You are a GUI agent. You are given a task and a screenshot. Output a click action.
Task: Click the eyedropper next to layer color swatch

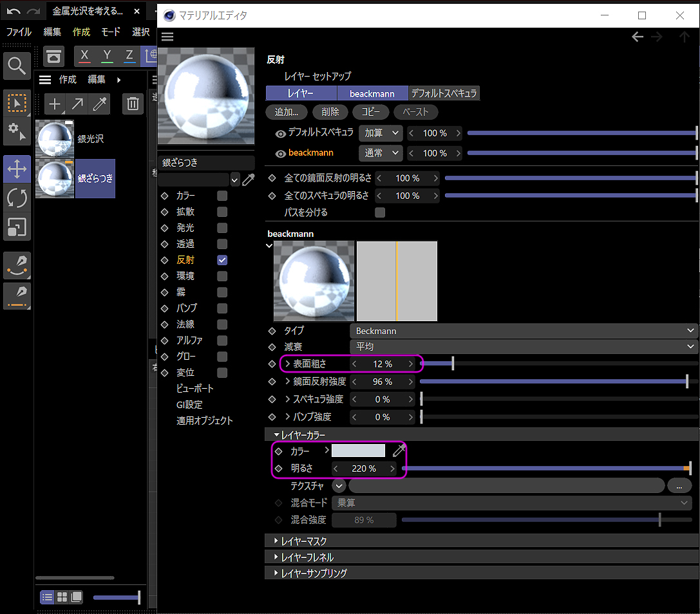pos(399,451)
